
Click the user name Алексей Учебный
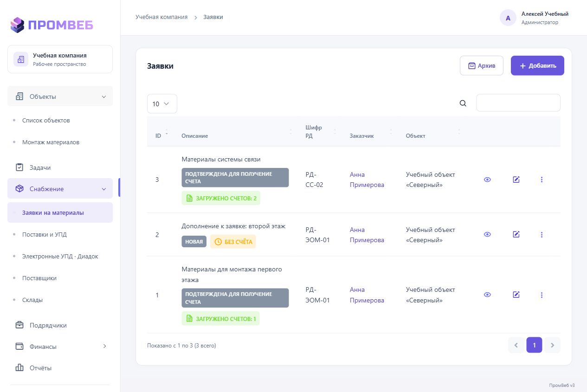click(545, 14)
